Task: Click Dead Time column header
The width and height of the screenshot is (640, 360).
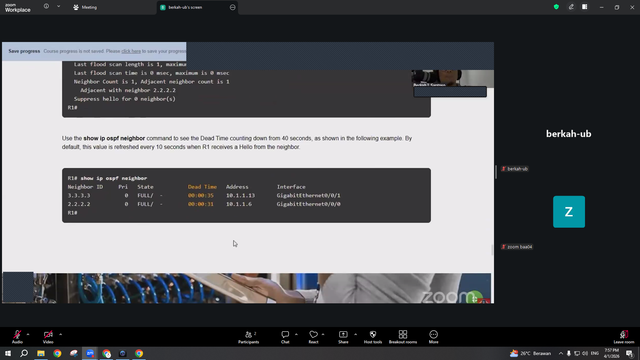Action: (x=202, y=187)
